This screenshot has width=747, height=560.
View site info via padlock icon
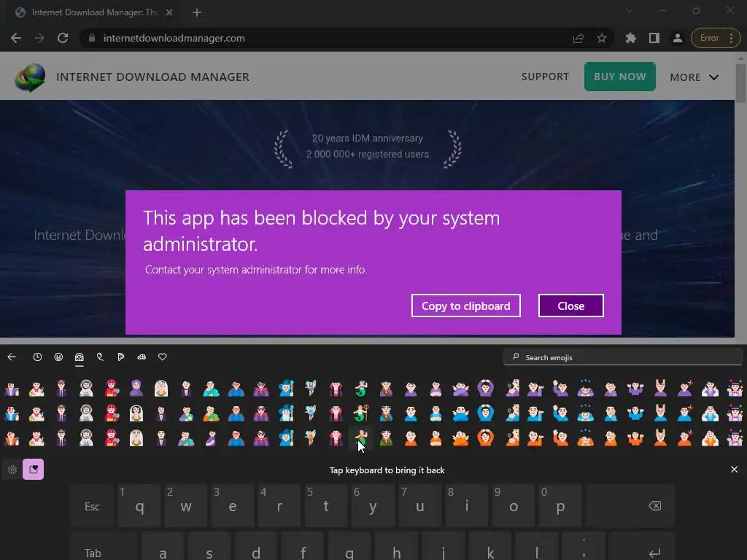click(92, 38)
